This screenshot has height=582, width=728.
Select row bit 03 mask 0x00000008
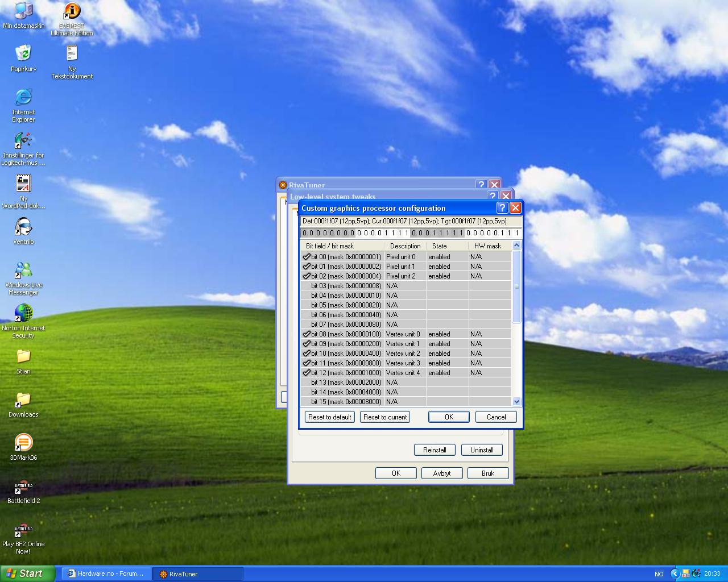coord(406,286)
